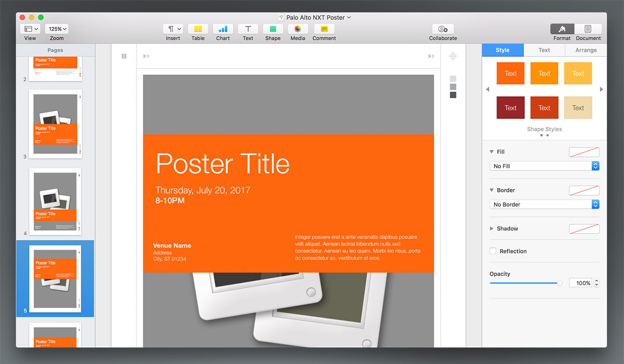Image resolution: width=624 pixels, height=364 pixels.
Task: Open the No Border dropdown
Action: point(544,205)
